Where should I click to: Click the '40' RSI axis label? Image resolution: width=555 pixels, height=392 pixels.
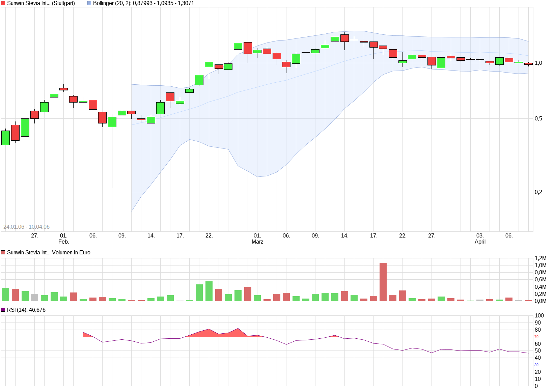click(538, 358)
